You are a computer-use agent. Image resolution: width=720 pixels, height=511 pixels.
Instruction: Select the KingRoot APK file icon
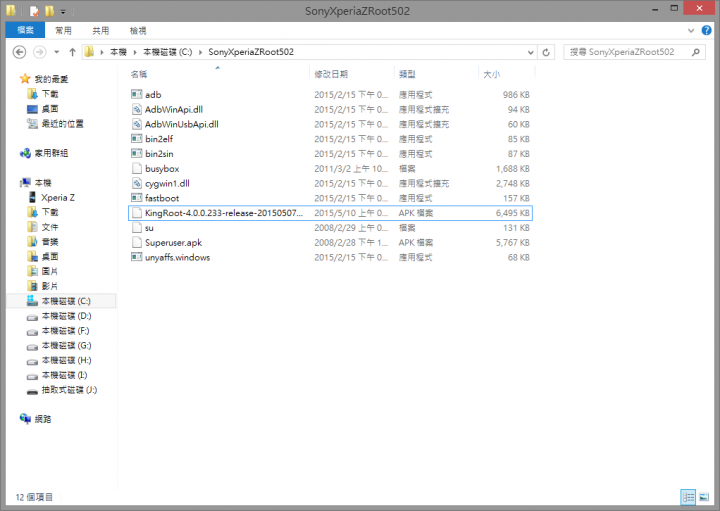137,213
